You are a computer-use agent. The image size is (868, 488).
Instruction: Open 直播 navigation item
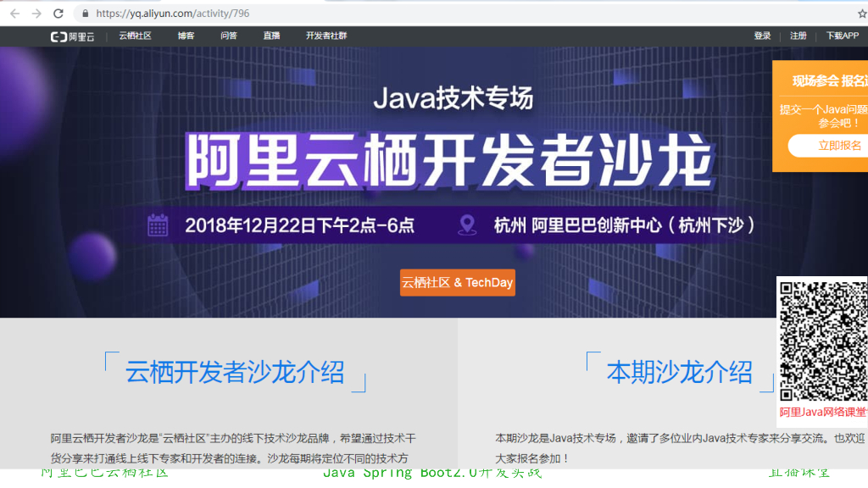tap(271, 36)
